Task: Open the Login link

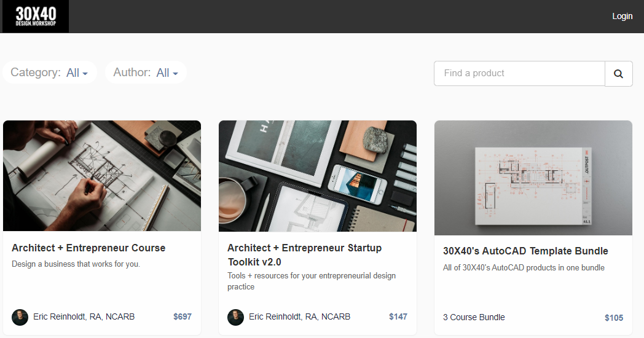Action: tap(622, 16)
